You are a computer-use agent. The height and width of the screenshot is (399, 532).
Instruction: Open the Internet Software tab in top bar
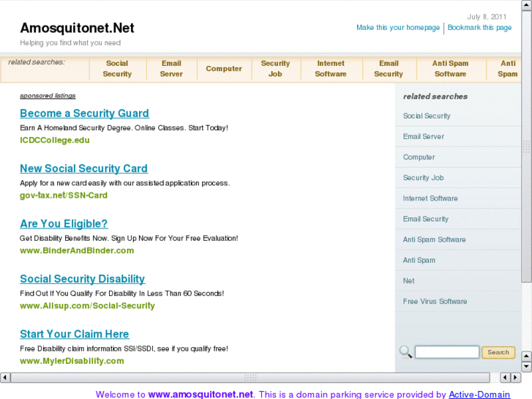point(331,69)
